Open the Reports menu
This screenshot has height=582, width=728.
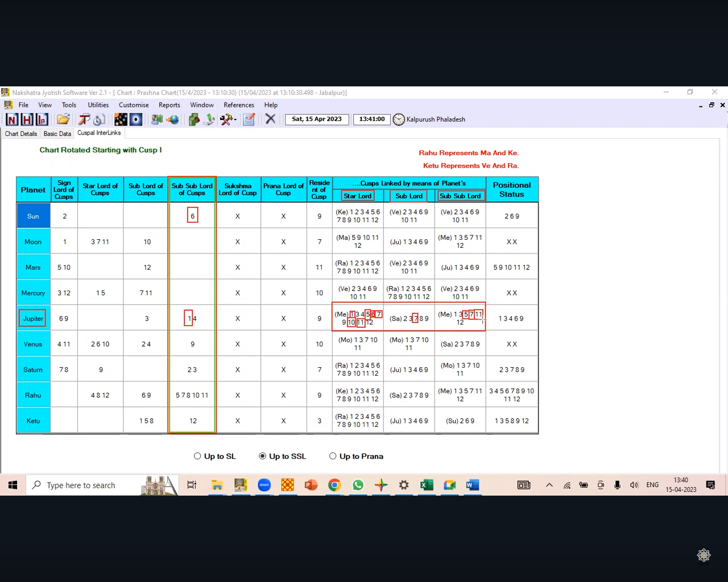[169, 105]
